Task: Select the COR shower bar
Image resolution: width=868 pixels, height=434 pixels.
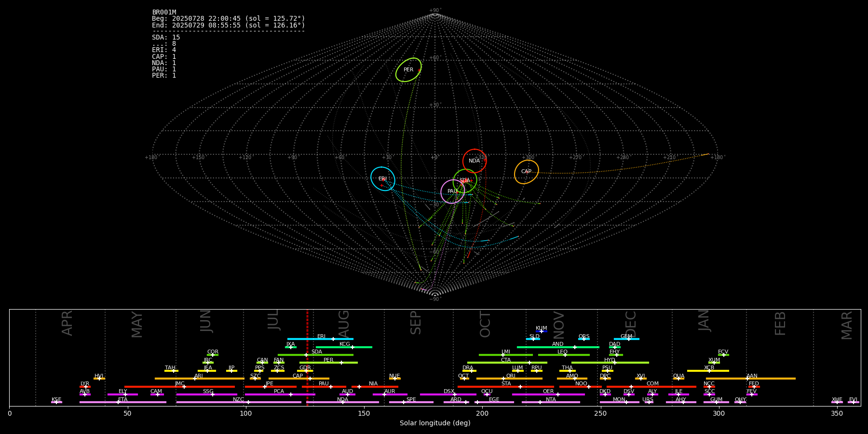Action: pos(213,355)
